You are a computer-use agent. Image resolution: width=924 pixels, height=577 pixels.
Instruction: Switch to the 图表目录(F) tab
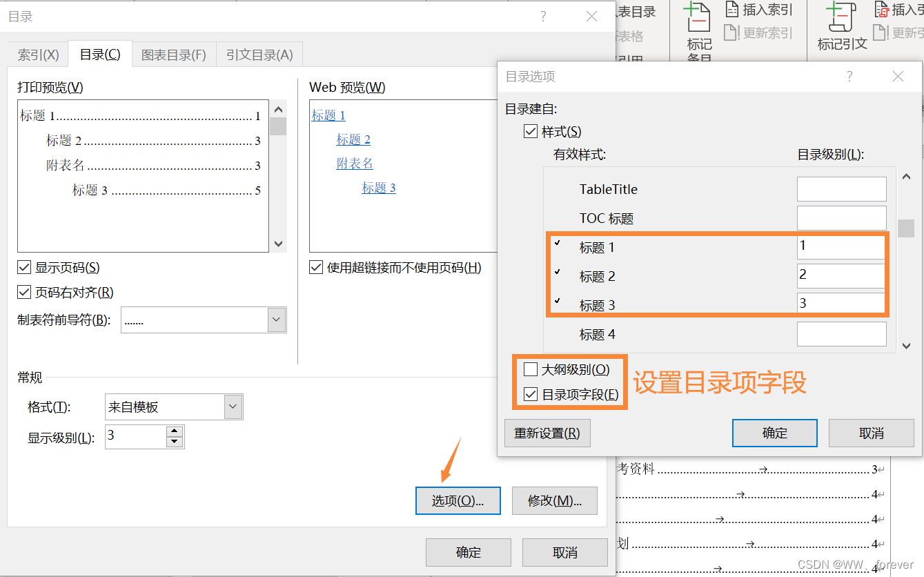point(174,55)
